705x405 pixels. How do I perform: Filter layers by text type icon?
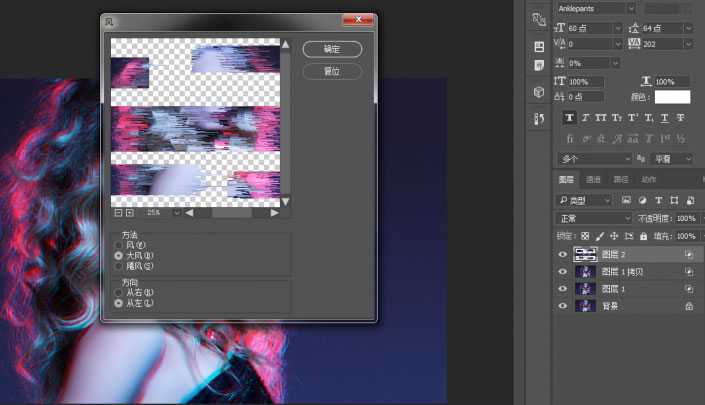click(x=657, y=200)
